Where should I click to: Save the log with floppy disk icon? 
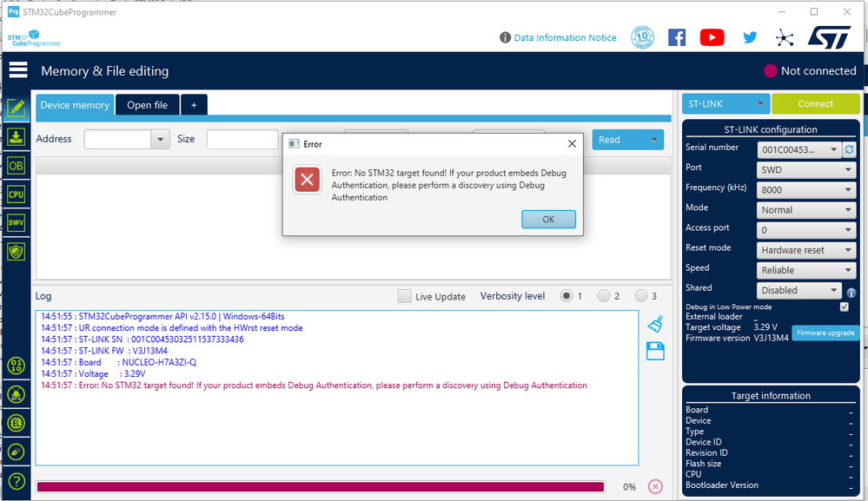point(655,351)
